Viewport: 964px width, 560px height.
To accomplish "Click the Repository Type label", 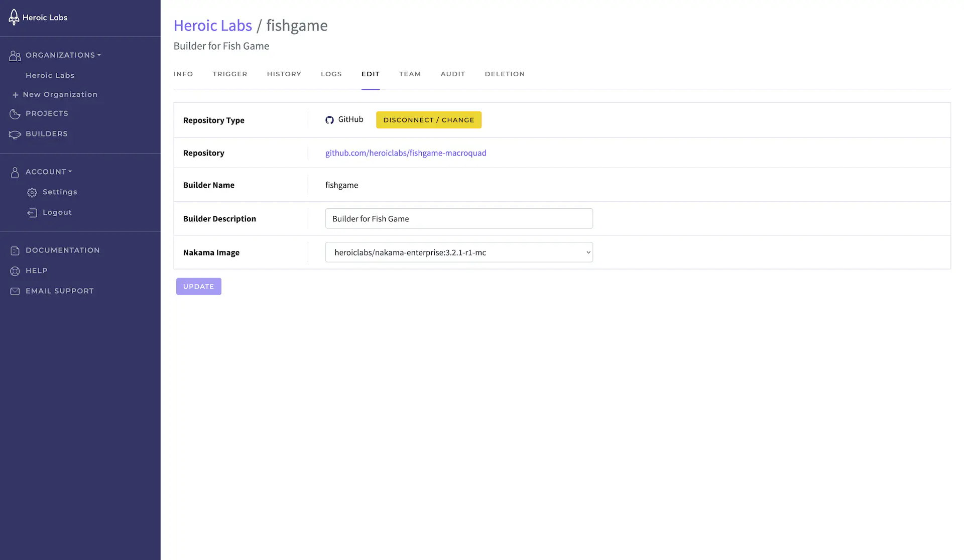I will tap(214, 120).
